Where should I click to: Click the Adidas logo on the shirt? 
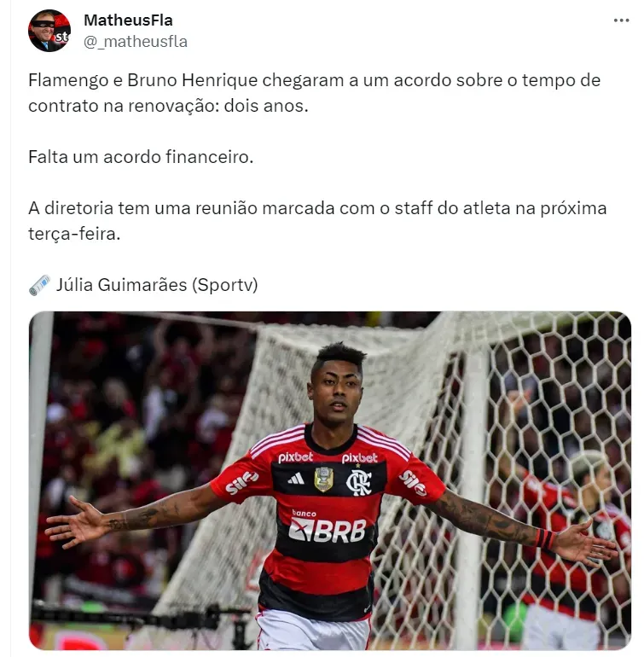point(296,479)
